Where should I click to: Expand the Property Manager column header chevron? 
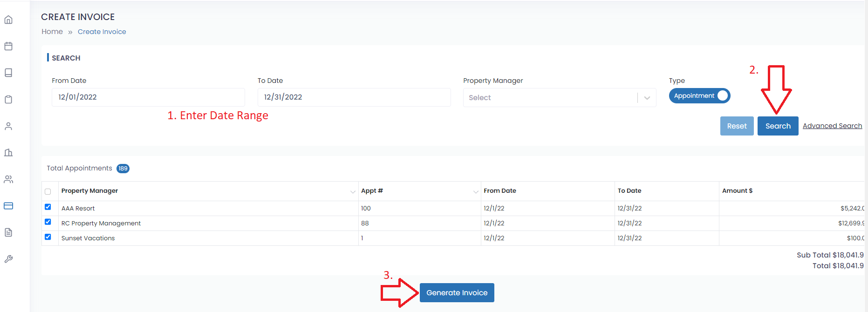coord(353,192)
